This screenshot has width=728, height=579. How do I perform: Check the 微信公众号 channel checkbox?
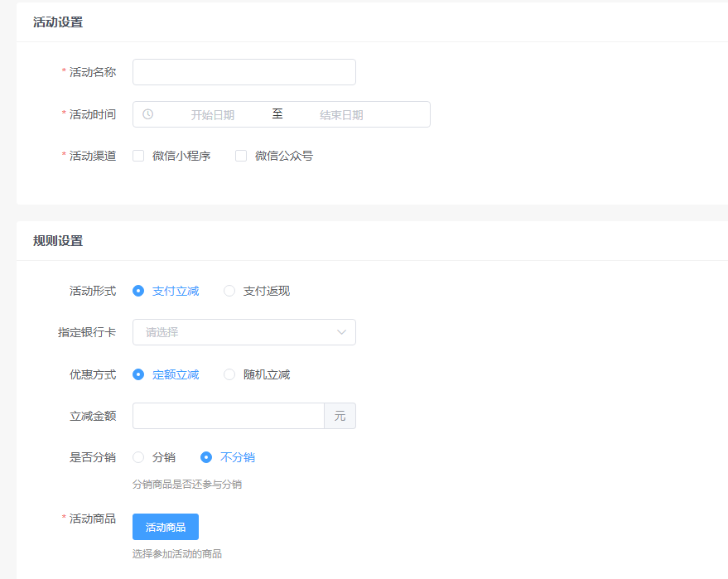(241, 156)
